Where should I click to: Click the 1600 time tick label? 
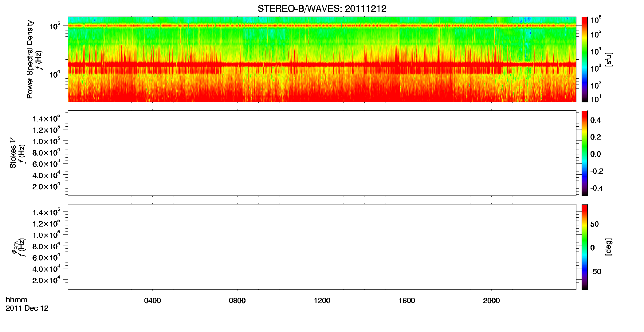pos(407,301)
